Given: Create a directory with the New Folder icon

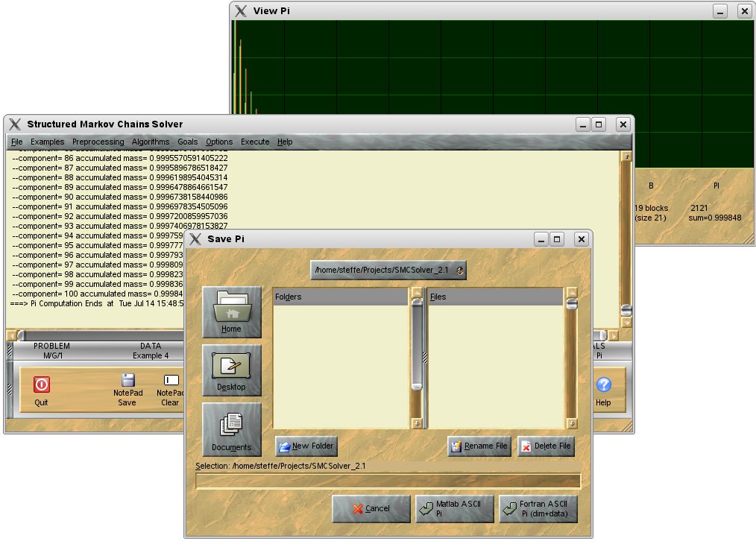Looking at the screenshot, I should tap(306, 446).
